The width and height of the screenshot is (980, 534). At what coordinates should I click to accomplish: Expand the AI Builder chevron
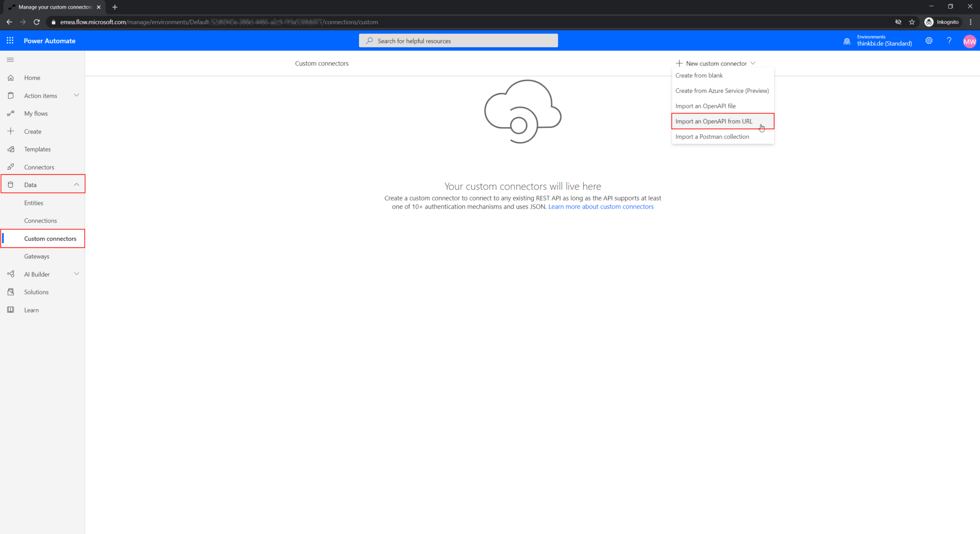point(77,274)
